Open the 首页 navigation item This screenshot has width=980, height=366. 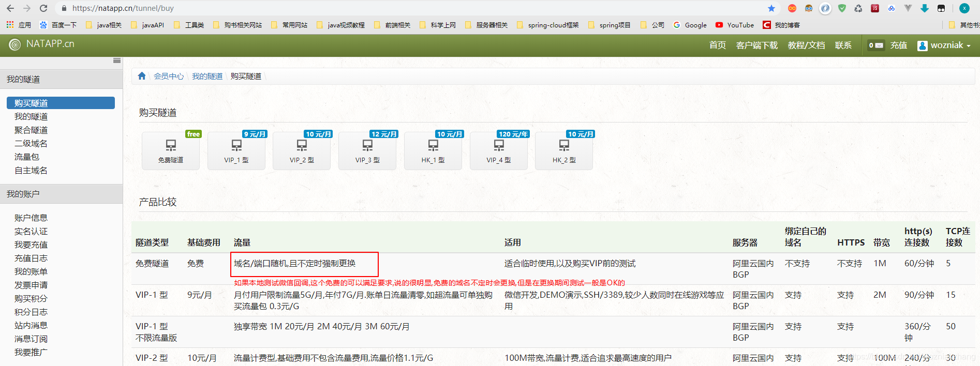tap(717, 45)
